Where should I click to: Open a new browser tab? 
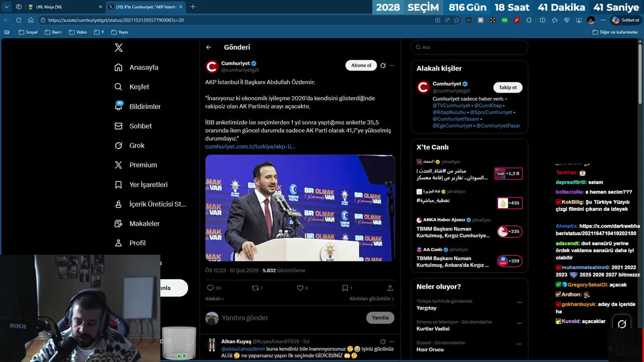tap(193, 7)
